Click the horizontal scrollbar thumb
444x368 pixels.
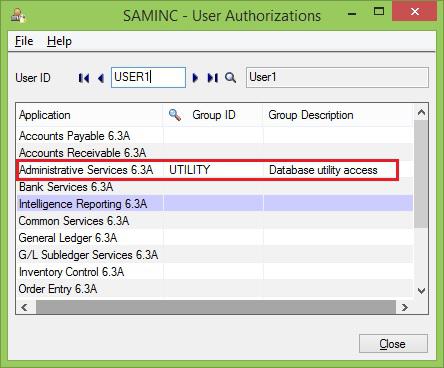216,307
